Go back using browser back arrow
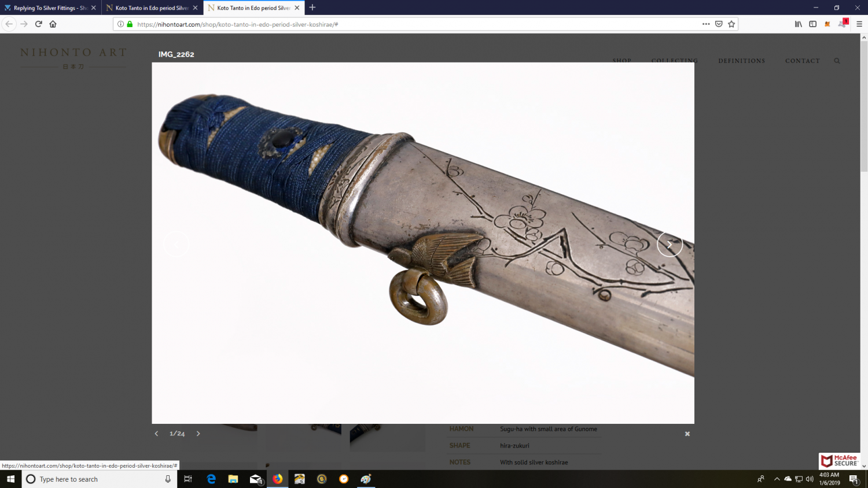The image size is (868, 488). (x=9, y=24)
